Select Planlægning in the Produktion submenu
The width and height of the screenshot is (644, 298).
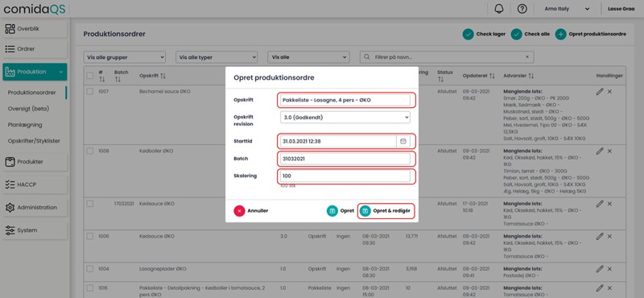pyautogui.click(x=25, y=125)
